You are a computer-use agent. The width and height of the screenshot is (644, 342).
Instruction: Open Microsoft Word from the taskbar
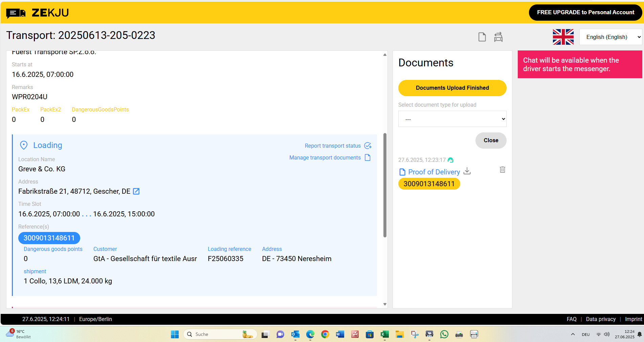pos(340,335)
